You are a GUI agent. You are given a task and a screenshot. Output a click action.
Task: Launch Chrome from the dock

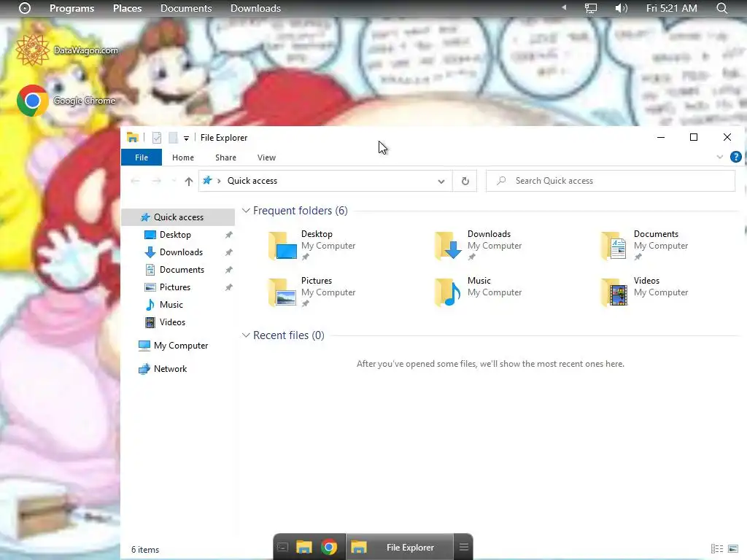329,547
